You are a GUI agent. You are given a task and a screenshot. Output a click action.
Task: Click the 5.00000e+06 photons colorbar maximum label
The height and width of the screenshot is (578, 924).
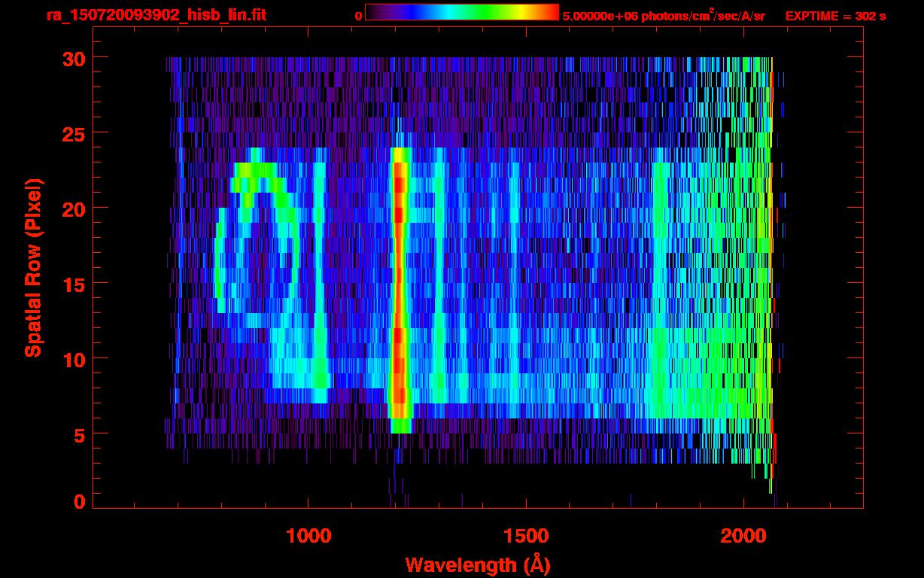click(664, 16)
